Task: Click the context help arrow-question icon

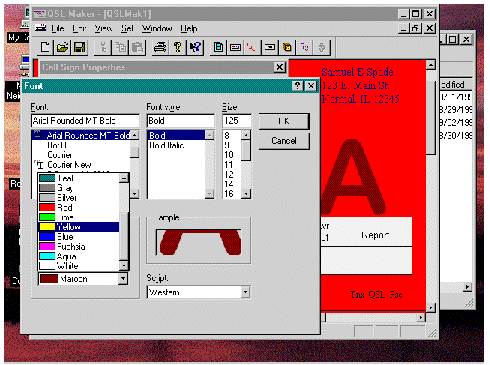Action: point(195,47)
